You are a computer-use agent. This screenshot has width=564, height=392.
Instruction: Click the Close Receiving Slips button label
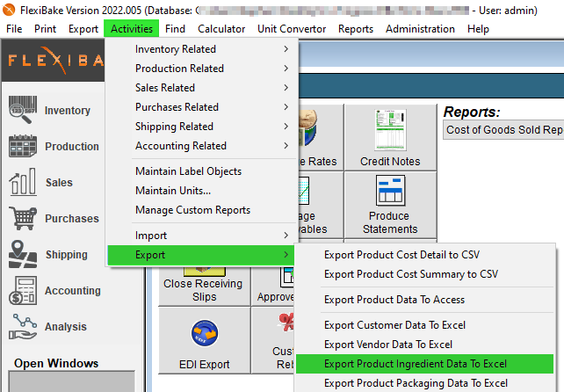click(x=203, y=290)
